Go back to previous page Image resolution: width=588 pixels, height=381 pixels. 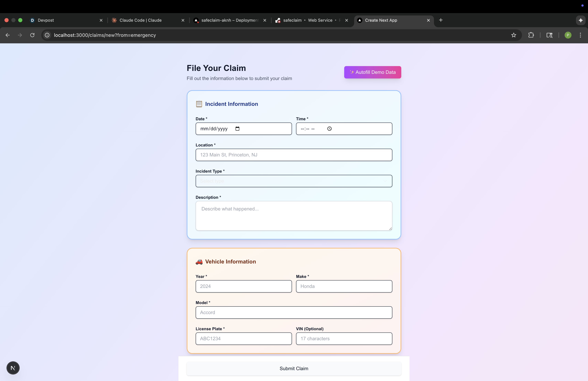[8, 35]
